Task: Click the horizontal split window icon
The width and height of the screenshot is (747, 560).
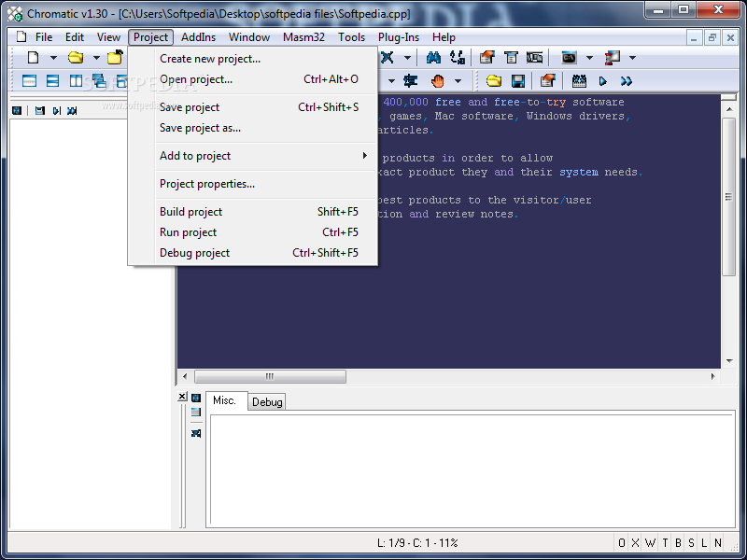Action: [x=52, y=81]
